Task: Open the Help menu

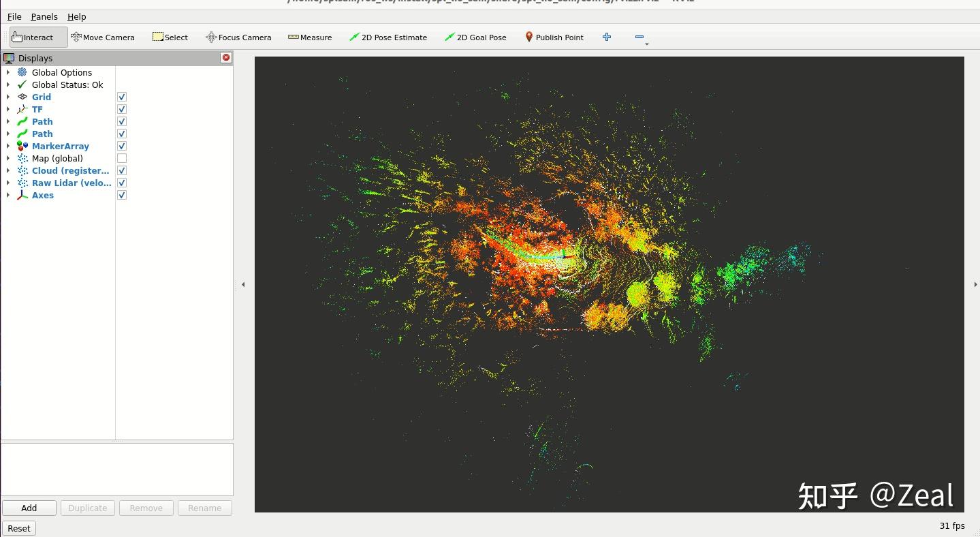Action: pos(77,16)
